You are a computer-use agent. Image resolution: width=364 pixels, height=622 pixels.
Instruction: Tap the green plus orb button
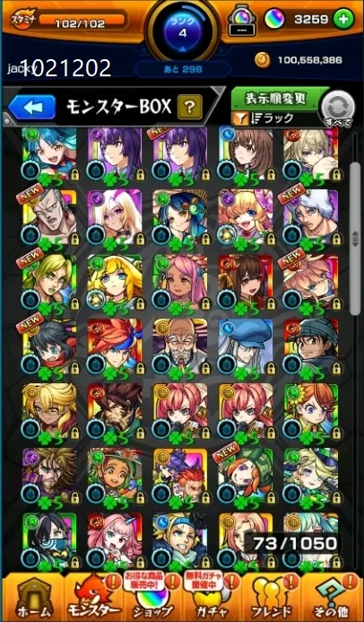pyautogui.click(x=343, y=20)
